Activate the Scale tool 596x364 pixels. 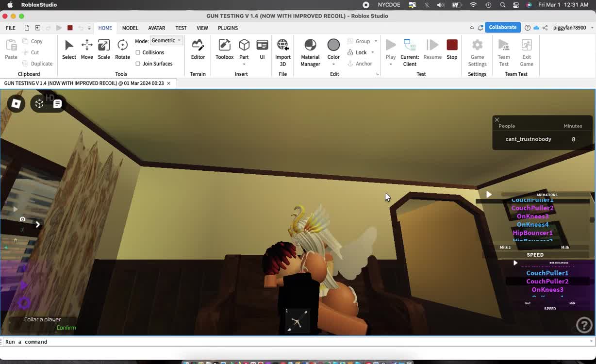104,50
